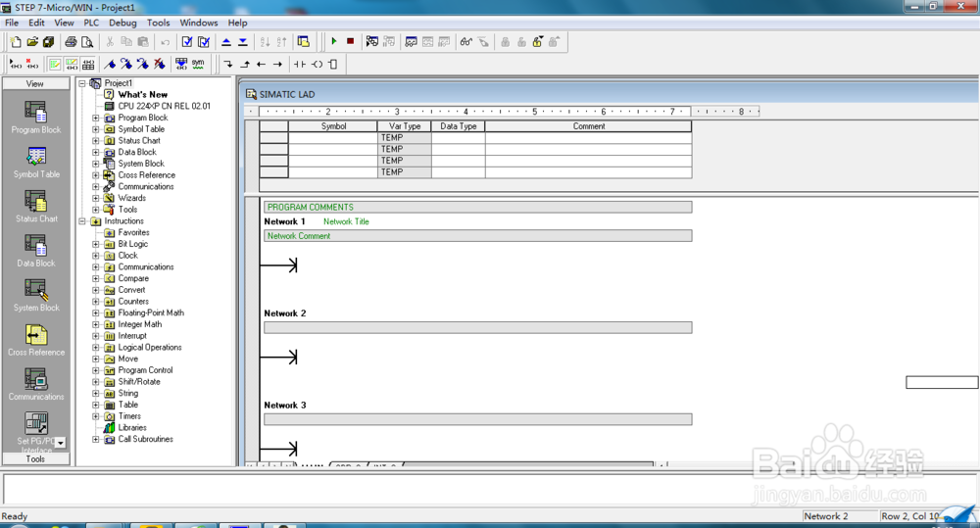Insert a line-down connection icon
980x528 pixels.
click(228, 64)
